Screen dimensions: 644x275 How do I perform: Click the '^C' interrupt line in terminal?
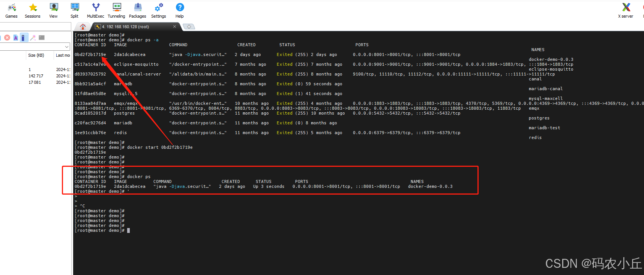[83, 206]
